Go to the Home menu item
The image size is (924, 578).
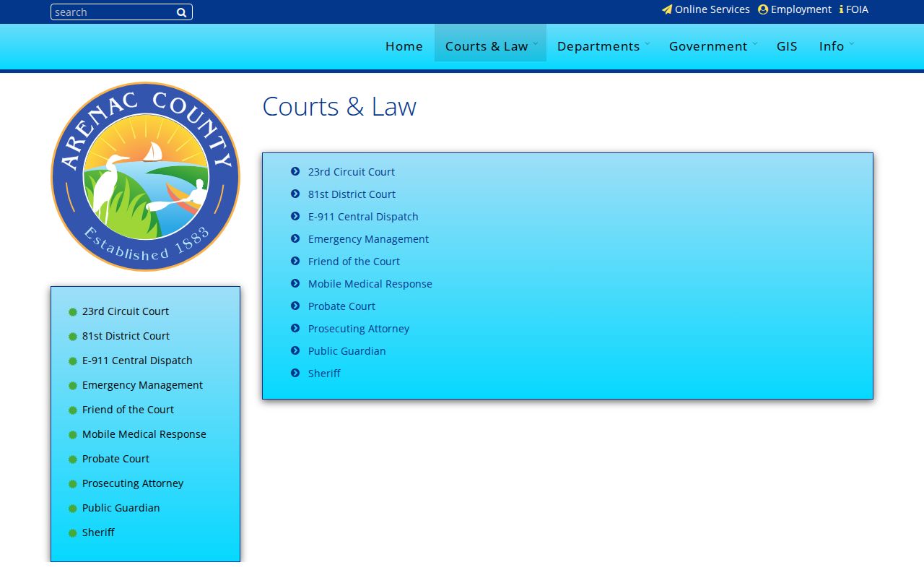[x=404, y=46]
